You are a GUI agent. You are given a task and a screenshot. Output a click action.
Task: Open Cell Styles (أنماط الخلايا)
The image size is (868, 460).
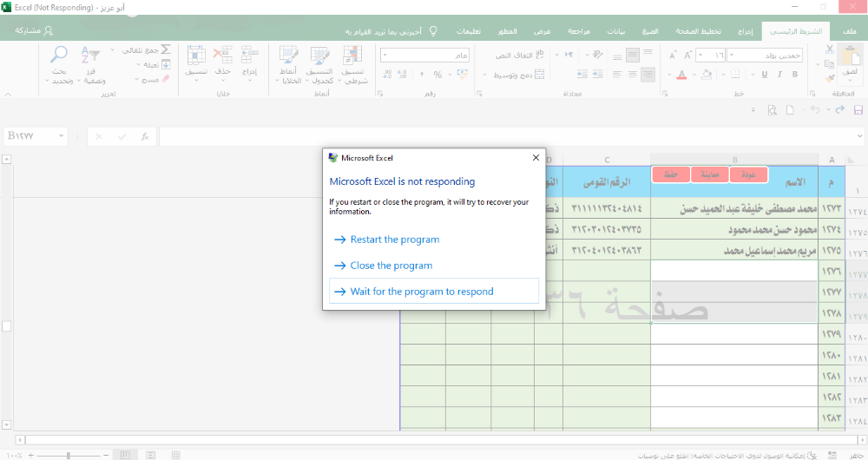pos(288,65)
